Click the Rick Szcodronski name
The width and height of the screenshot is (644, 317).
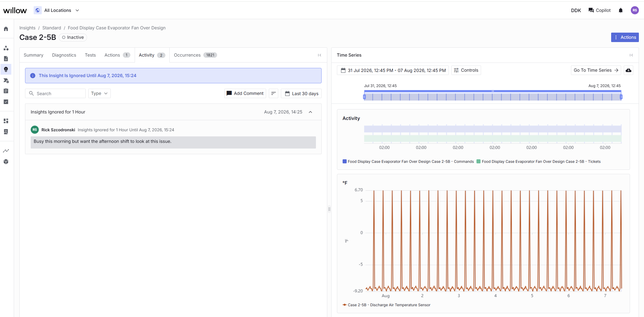pyautogui.click(x=58, y=130)
